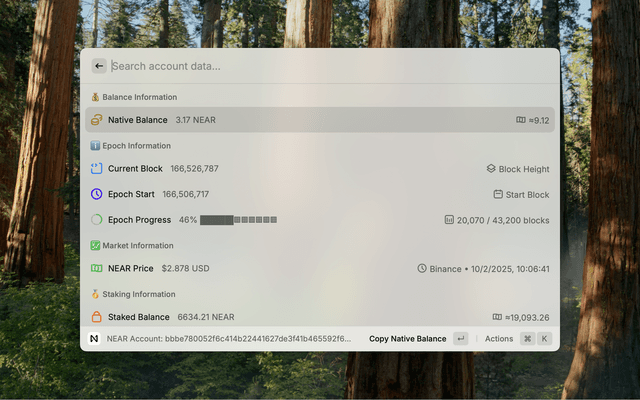Click the Staked Balance lock icon

[97, 317]
